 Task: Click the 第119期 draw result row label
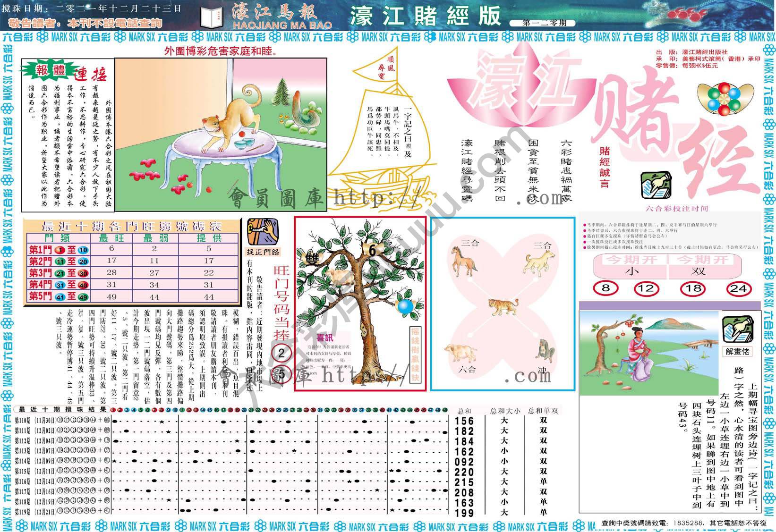click(62, 511)
